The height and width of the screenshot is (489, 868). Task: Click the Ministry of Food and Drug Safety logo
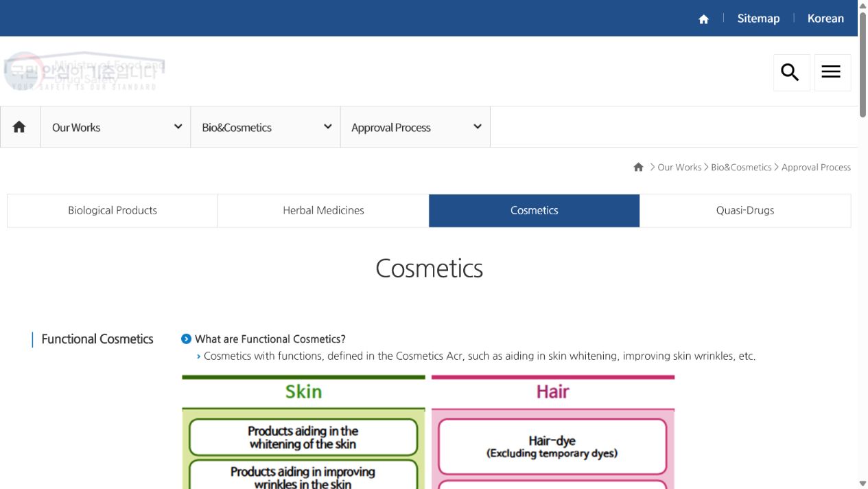coord(84,71)
